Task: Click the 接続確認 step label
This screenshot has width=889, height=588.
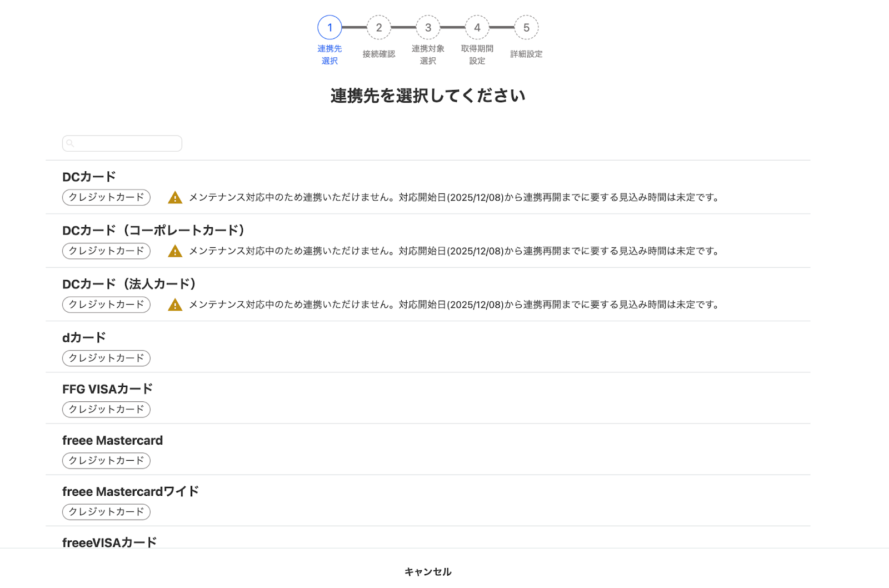Action: point(379,54)
